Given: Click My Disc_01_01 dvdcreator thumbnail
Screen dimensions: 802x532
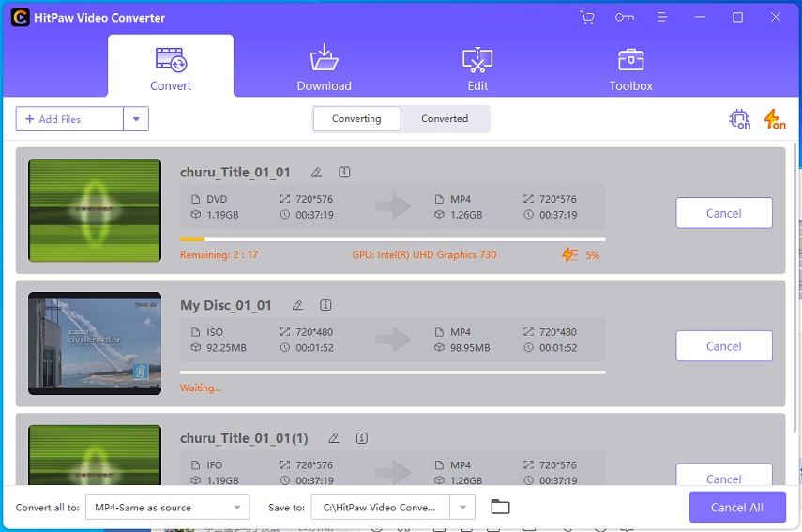Looking at the screenshot, I should click(x=95, y=343).
